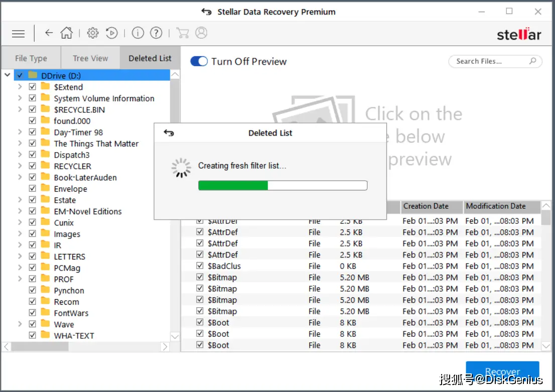Click the found.000 folder icon
The height and width of the screenshot is (392, 555).
(45, 120)
